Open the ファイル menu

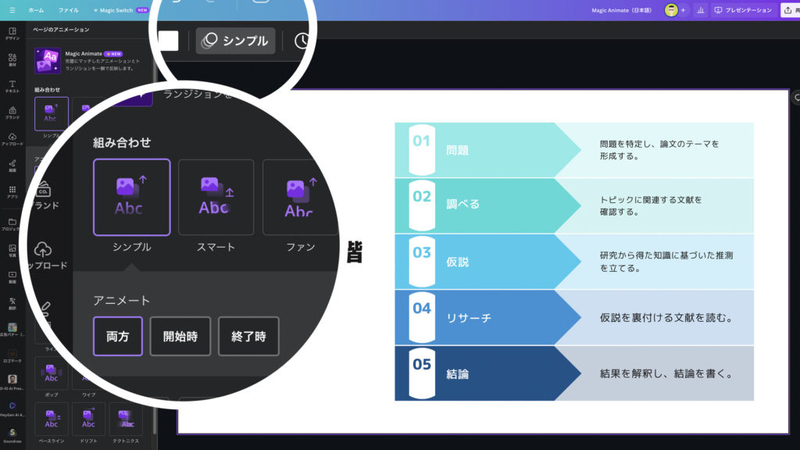click(x=68, y=10)
